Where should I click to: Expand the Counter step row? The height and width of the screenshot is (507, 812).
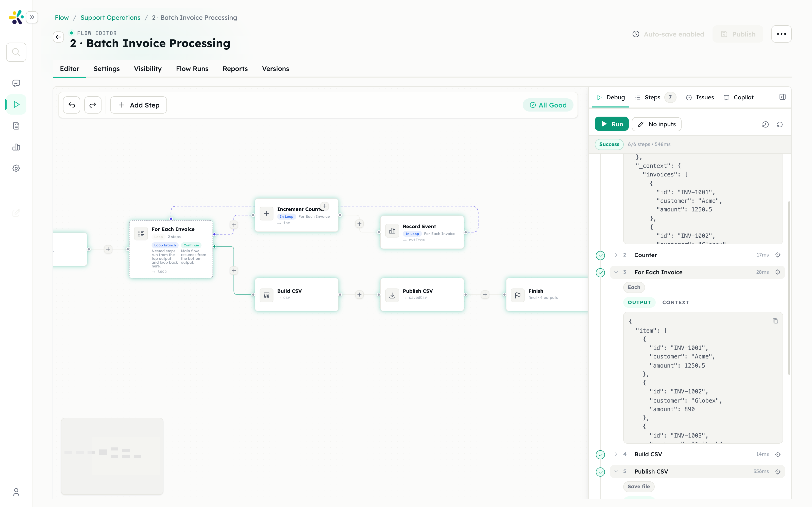pos(616,255)
